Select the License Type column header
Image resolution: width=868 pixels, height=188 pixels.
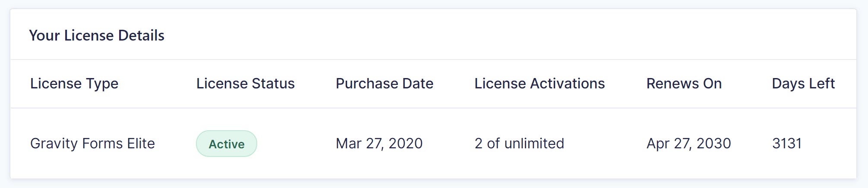74,83
